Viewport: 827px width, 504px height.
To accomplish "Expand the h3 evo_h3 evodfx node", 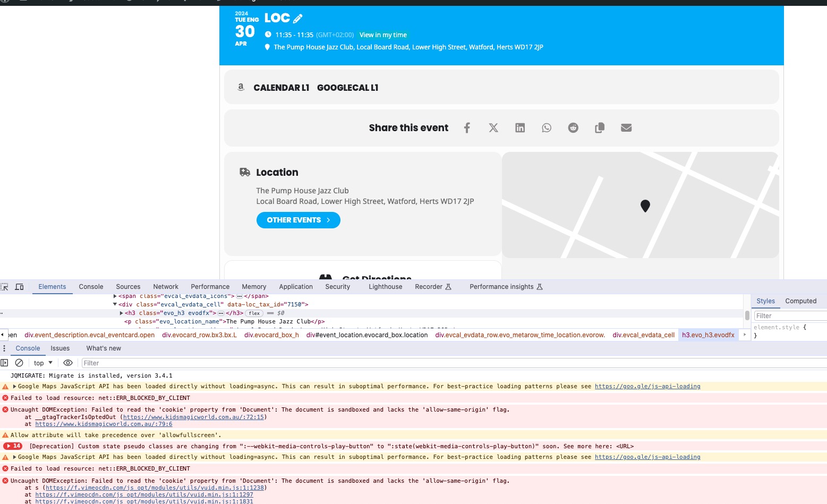I will click(x=122, y=313).
